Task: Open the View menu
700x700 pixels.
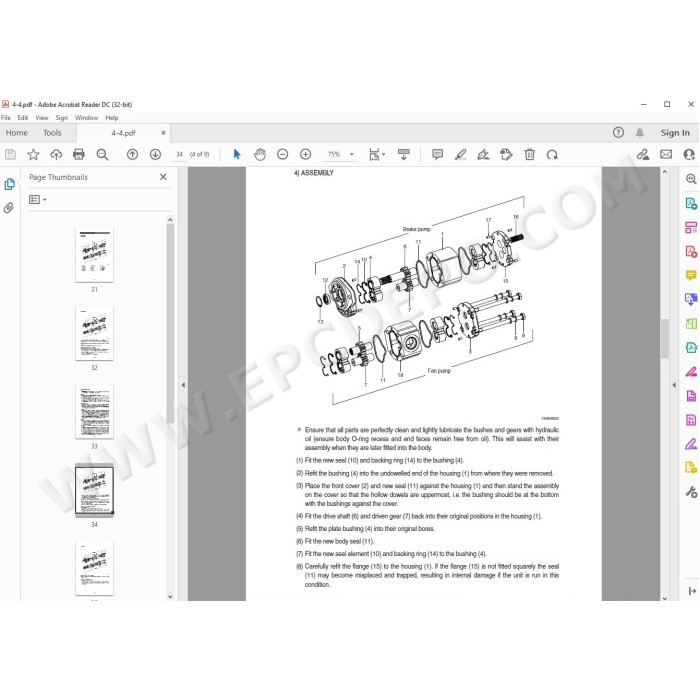Action: 42,118
